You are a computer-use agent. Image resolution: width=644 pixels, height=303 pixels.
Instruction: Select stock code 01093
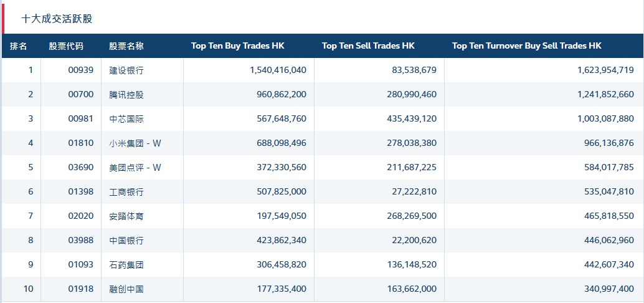[81, 265]
